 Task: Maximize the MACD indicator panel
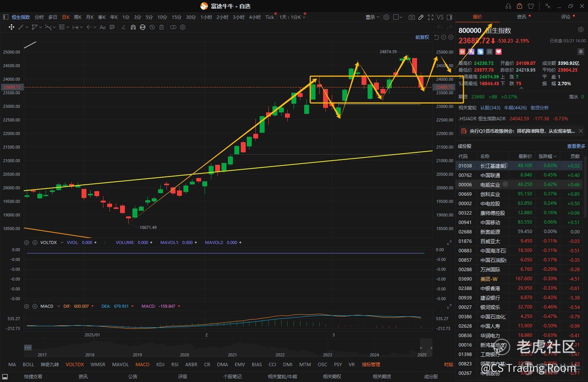(x=449, y=307)
